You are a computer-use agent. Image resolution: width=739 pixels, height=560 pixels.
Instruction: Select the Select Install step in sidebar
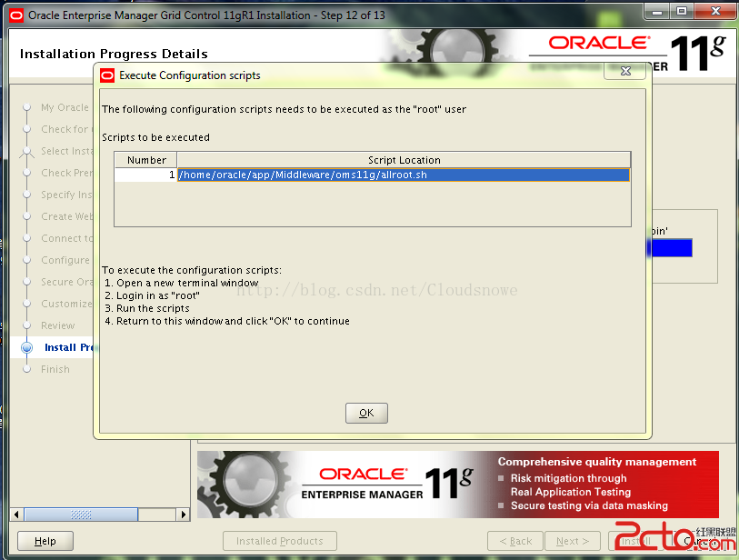click(67, 151)
